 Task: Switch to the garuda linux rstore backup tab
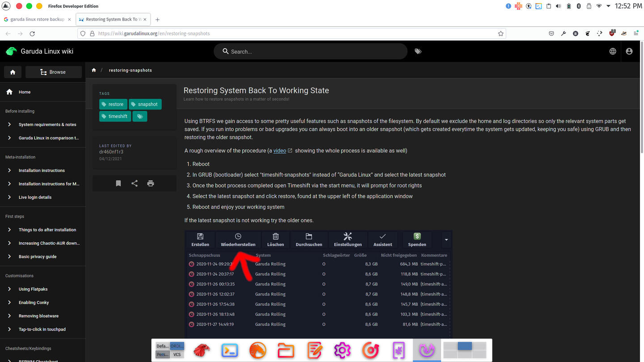click(38, 19)
